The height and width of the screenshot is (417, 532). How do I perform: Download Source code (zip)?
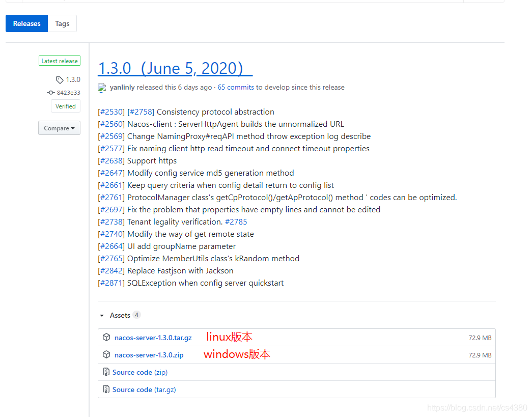pos(140,372)
